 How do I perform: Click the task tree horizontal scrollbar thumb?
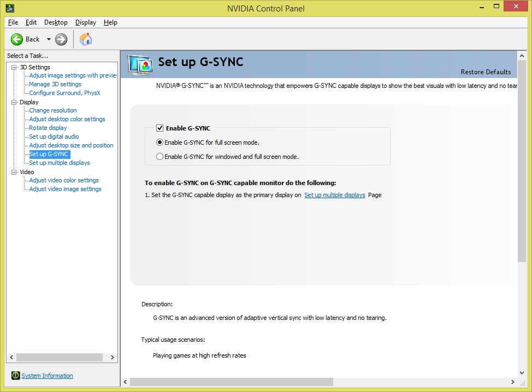coord(60,358)
